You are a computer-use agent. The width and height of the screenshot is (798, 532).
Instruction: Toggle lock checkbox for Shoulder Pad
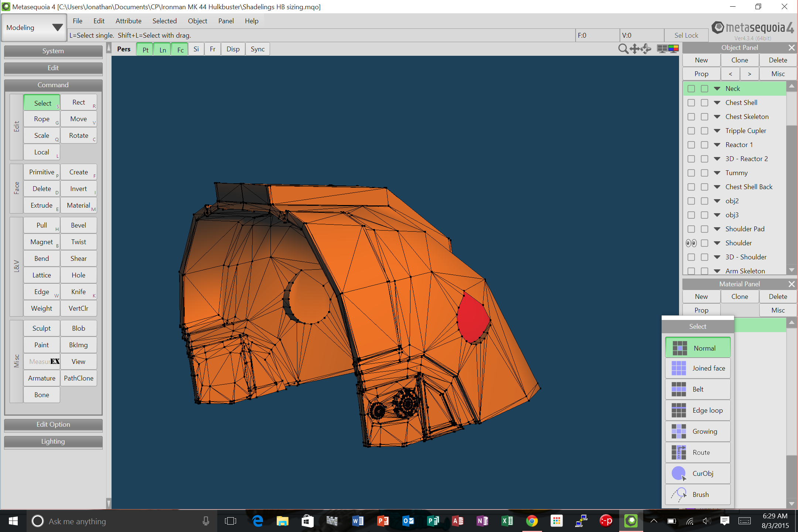(705, 229)
